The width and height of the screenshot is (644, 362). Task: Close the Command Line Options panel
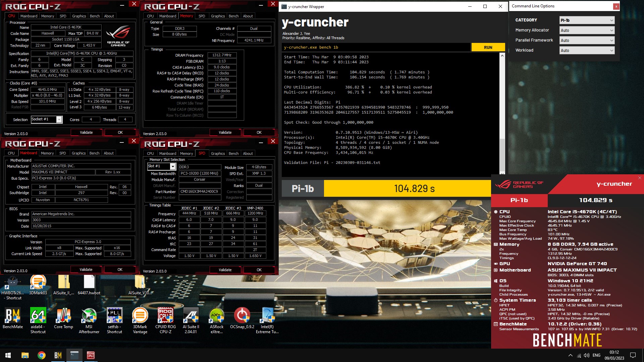coord(616,6)
